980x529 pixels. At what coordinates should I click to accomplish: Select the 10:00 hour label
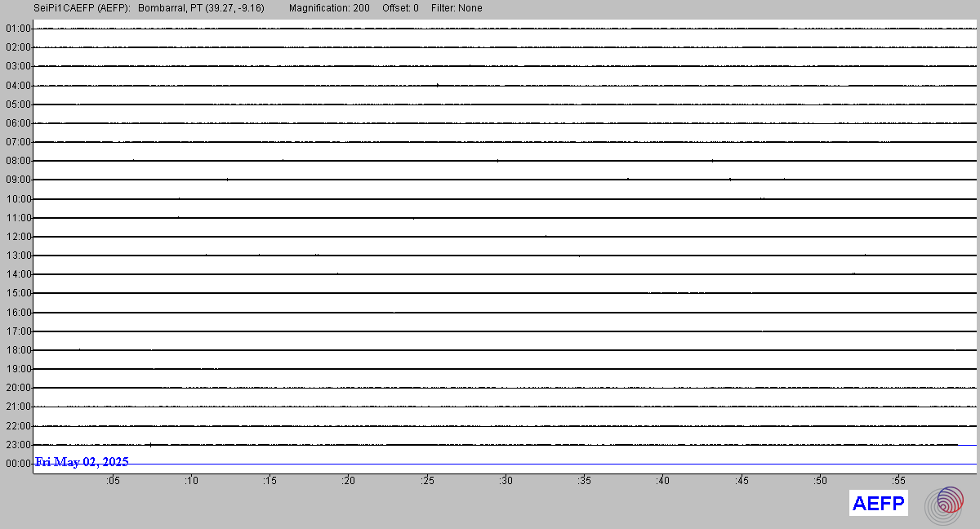coord(18,199)
